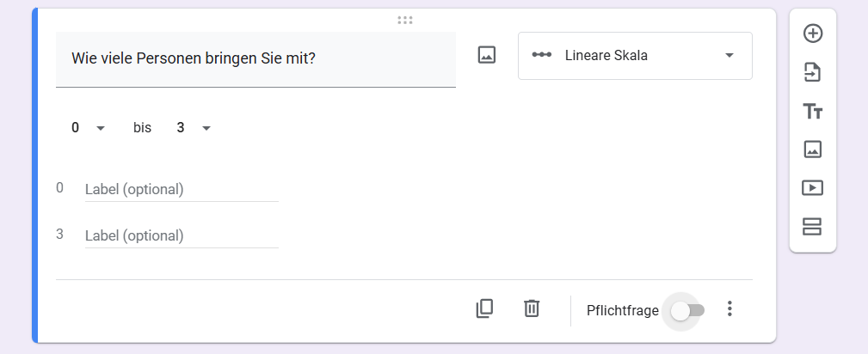
Task: Open more options three-dot menu
Action: pyautogui.click(x=729, y=309)
